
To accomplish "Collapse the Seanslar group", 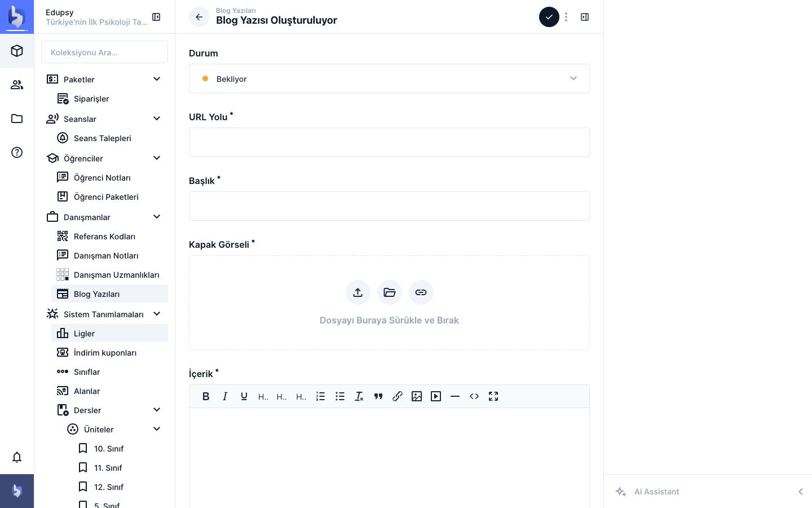I will pyautogui.click(x=157, y=119).
